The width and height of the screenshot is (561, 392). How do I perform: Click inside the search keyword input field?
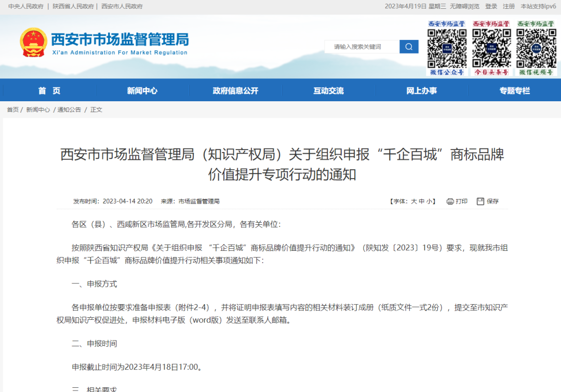point(361,46)
